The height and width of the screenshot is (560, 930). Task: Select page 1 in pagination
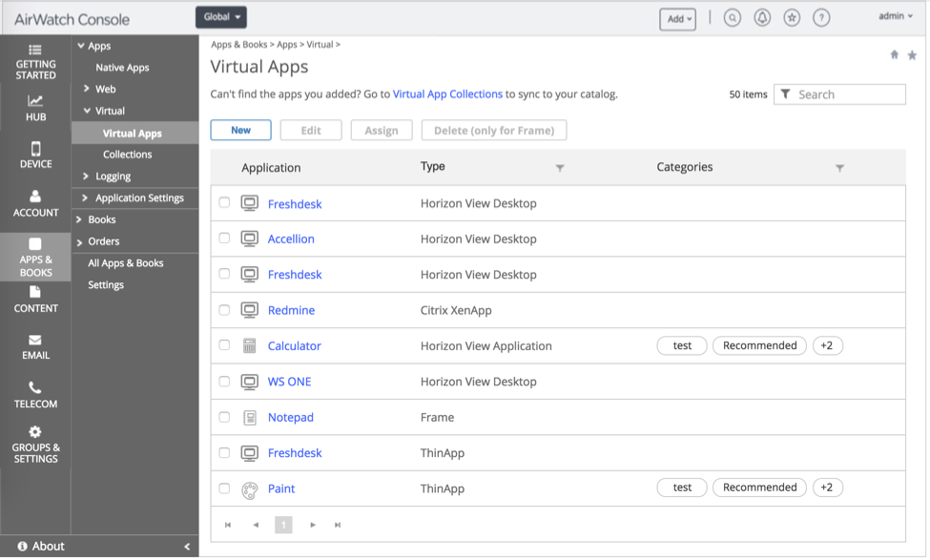point(283,525)
